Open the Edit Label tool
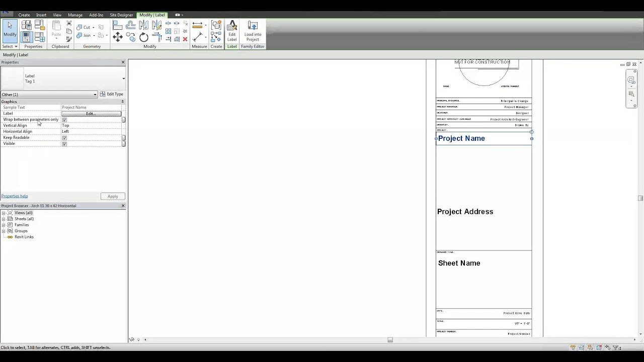 [x=232, y=30]
